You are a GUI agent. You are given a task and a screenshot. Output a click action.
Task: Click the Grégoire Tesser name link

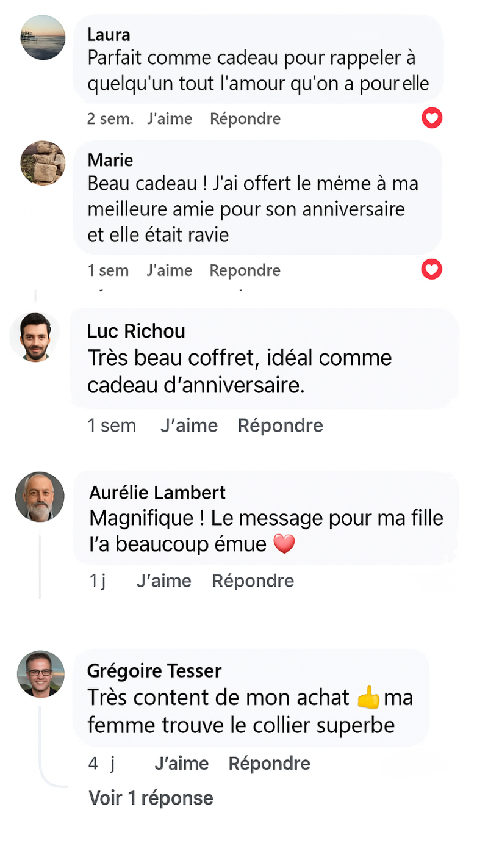coord(154,670)
